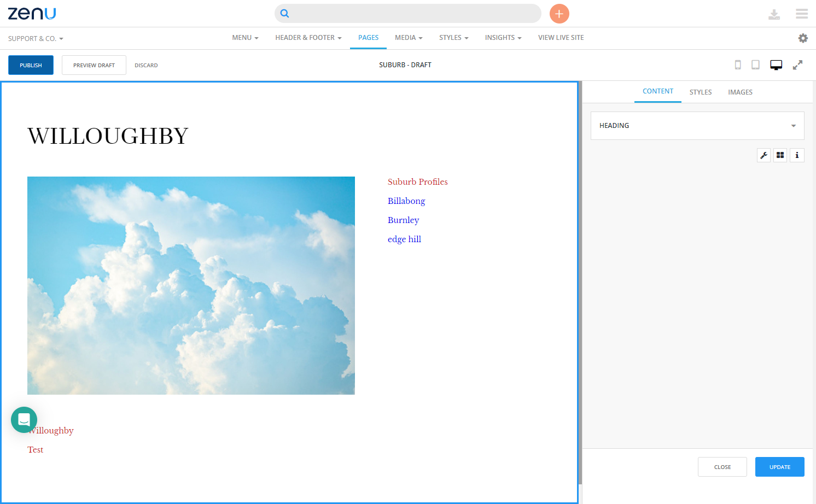The image size is (816, 504).
Task: Open the hamburger menu icon
Action: pos(802,14)
